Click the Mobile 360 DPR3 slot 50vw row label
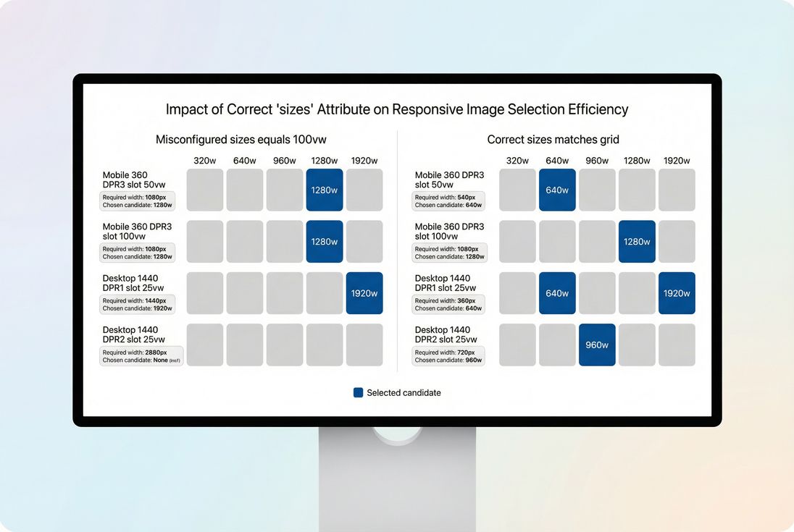Image resolution: width=794 pixels, height=532 pixels. [133, 180]
